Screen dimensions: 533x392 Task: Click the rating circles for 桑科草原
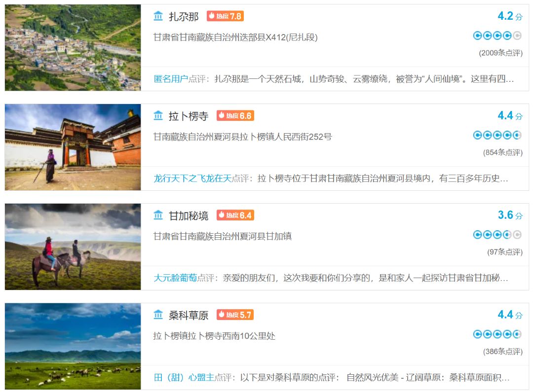[497, 334]
